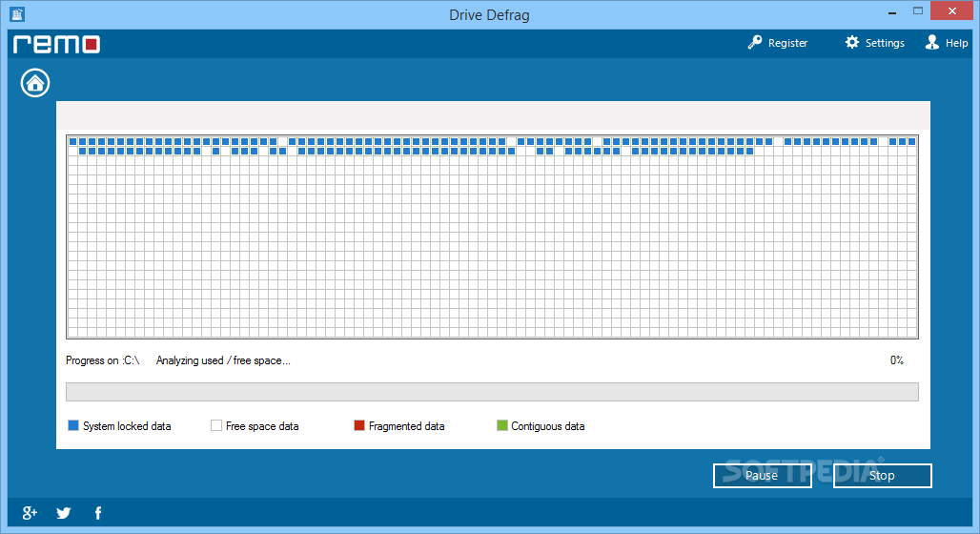
Task: Close the Drive Defrag window
Action: pyautogui.click(x=951, y=11)
